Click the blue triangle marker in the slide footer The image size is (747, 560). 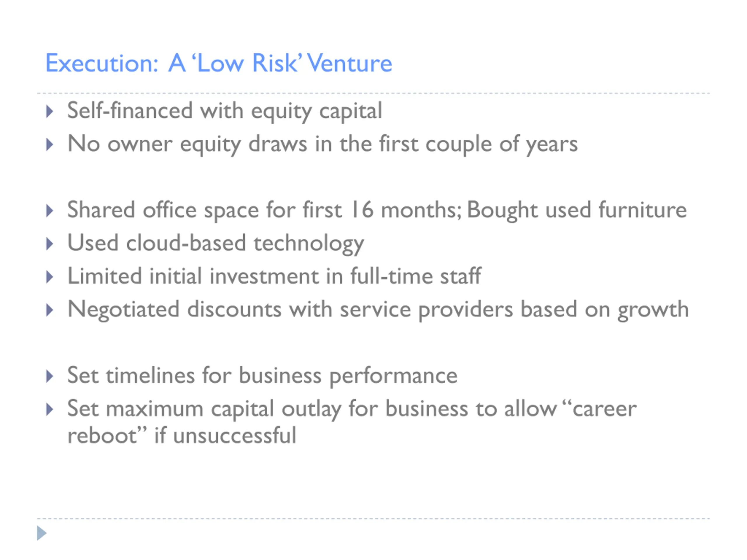[x=41, y=533]
